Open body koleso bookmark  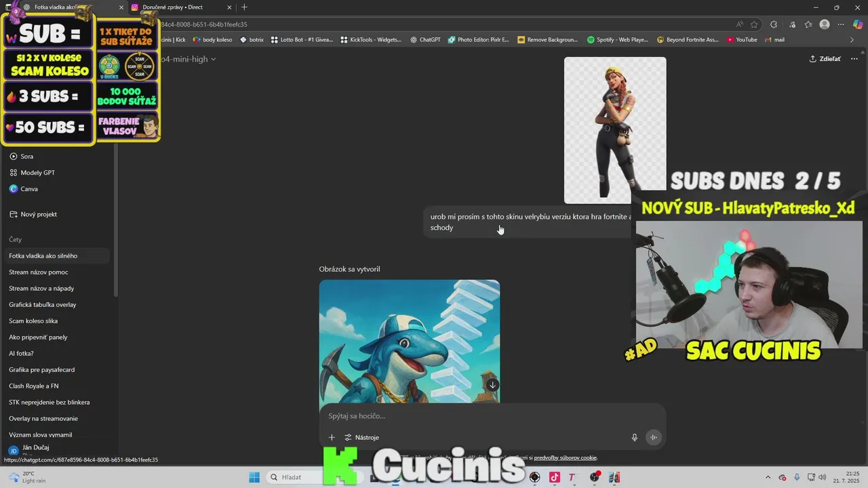[213, 40]
